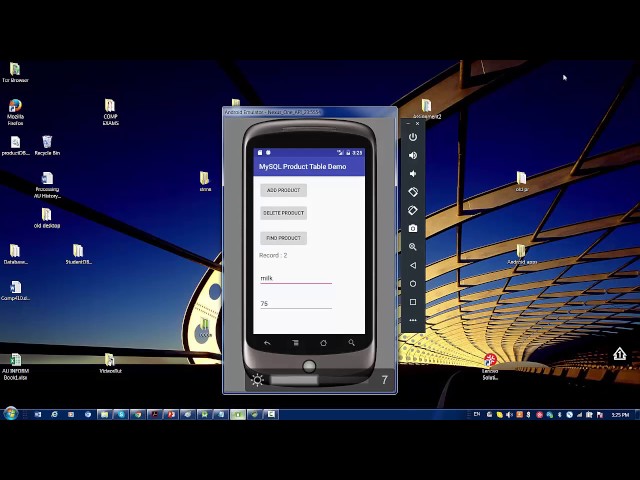Image resolution: width=640 pixels, height=480 pixels.
Task: Raise emulator volume with volume up icon
Action: point(413,156)
